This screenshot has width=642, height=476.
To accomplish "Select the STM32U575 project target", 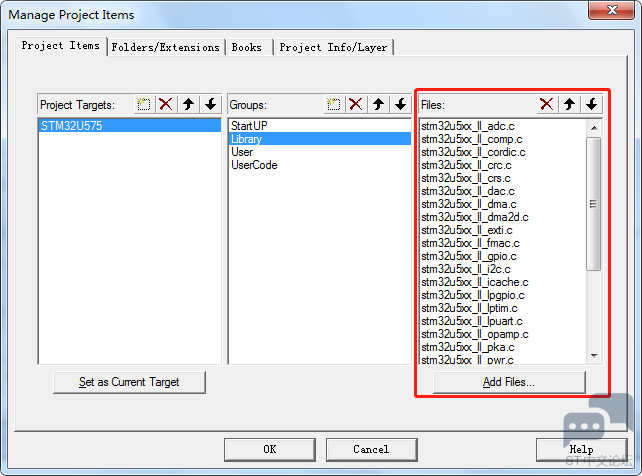I will (x=129, y=126).
